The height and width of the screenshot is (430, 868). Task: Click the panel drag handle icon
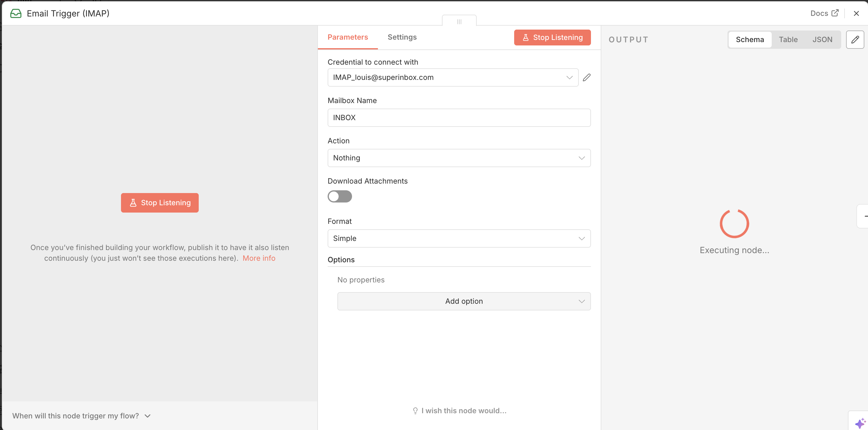(x=459, y=22)
